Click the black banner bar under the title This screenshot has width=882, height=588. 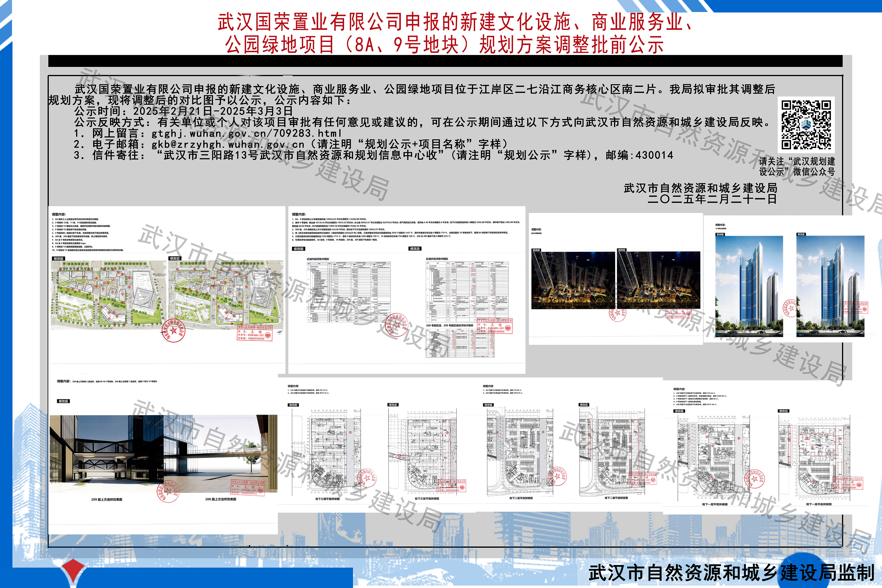445,61
